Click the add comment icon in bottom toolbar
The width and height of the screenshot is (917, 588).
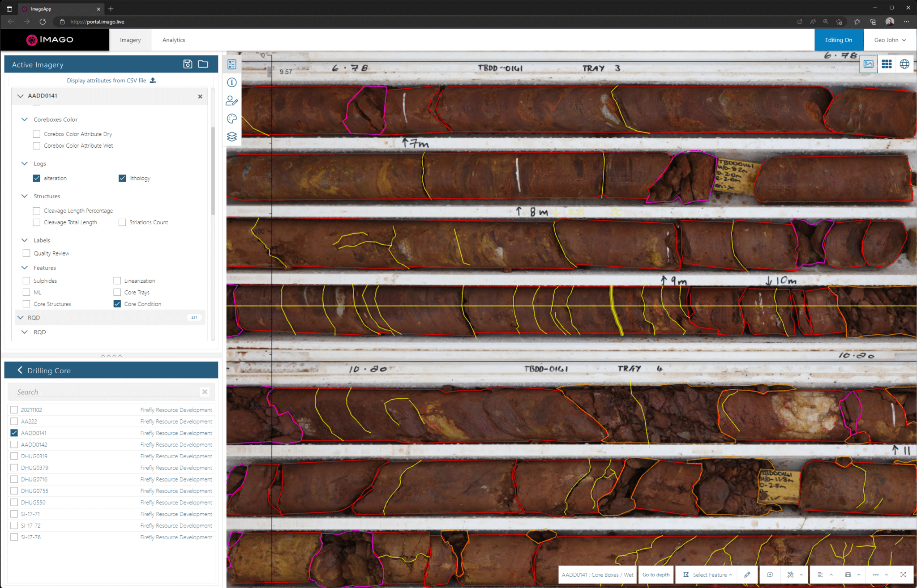[x=770, y=575]
